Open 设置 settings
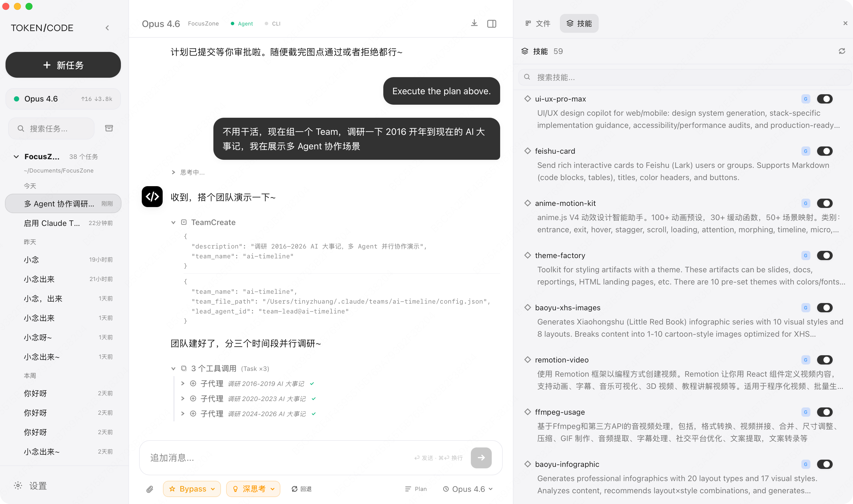This screenshot has height=504, width=853. tap(30, 486)
